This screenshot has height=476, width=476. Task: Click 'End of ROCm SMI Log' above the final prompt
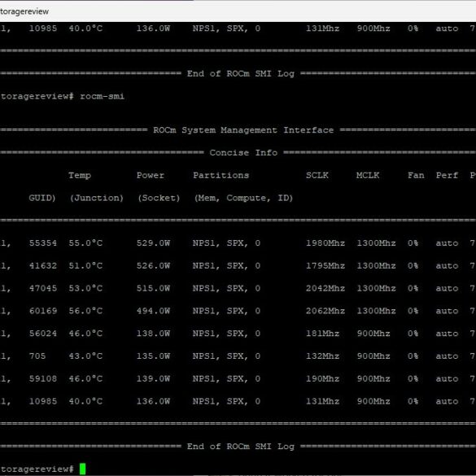[241, 447]
